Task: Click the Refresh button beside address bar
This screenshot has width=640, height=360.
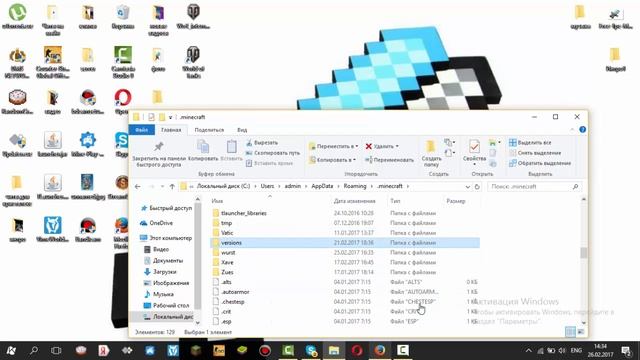Action: tap(477, 187)
